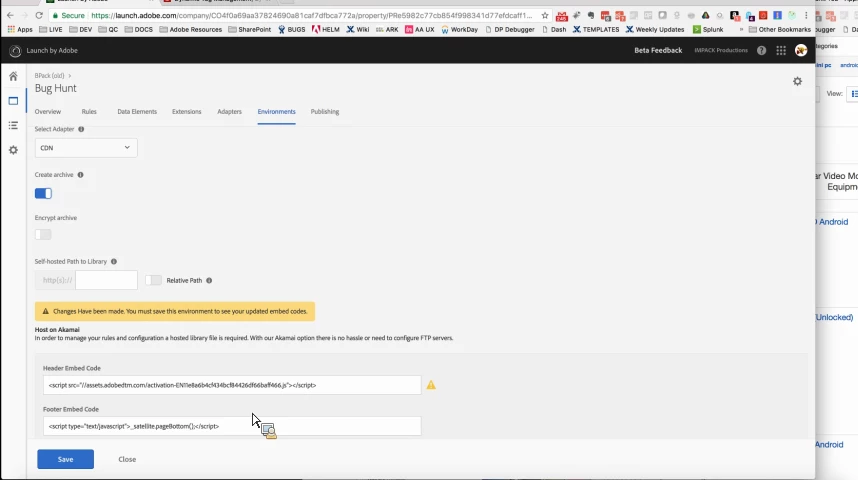
Task: Click the Close button
Action: [x=127, y=459]
